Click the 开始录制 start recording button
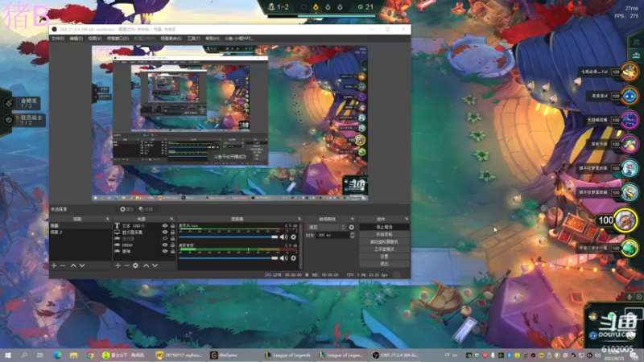Screen dimensions: 644x362 pos(384,234)
